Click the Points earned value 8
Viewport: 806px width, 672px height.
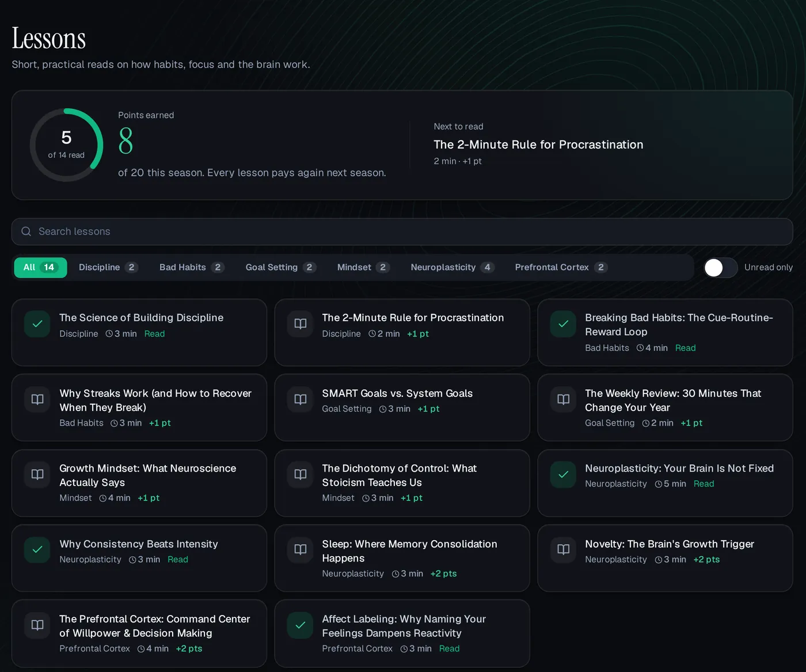click(126, 142)
